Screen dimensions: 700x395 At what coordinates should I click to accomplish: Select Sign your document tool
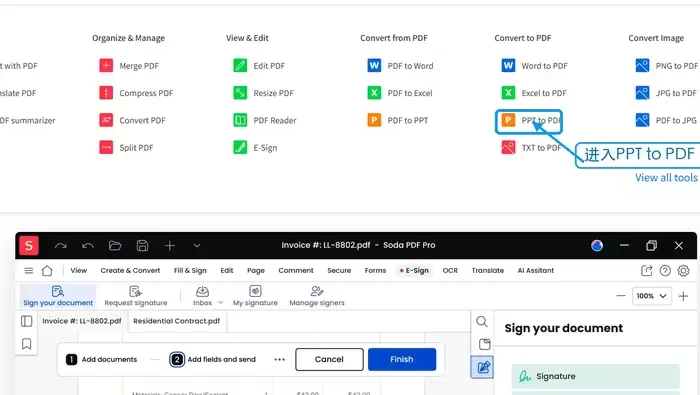pos(58,296)
